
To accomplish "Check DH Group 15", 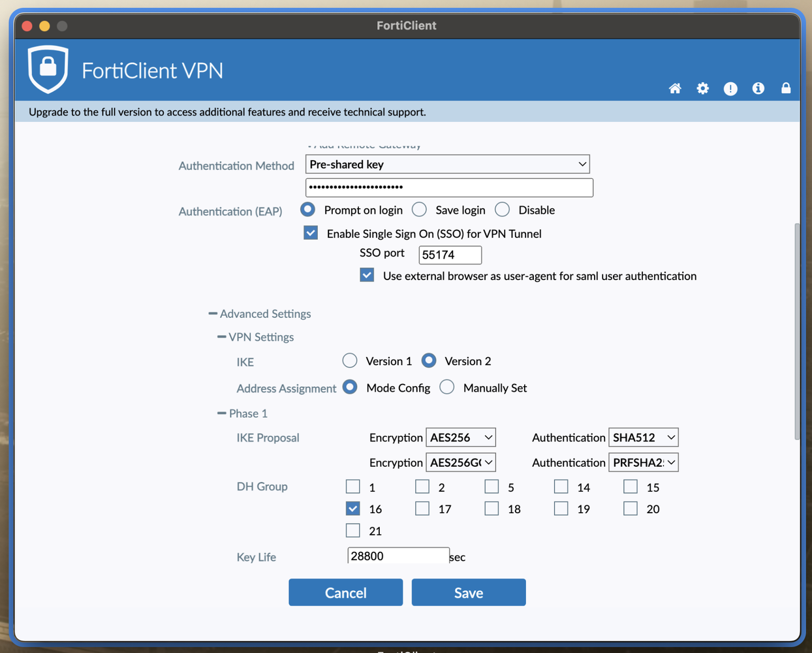I will pyautogui.click(x=631, y=486).
